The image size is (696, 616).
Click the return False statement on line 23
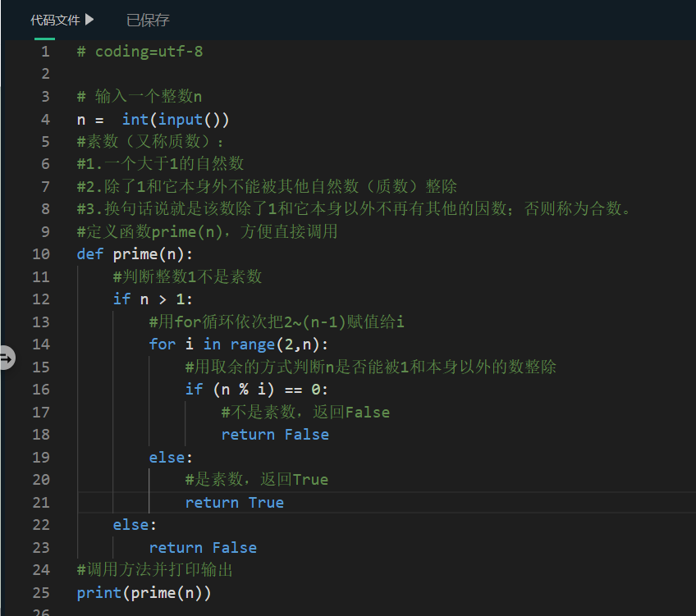[203, 547]
